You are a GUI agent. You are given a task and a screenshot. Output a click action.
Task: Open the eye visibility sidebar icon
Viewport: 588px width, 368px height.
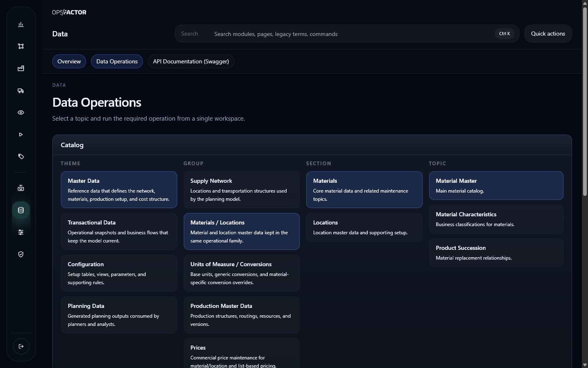21,112
